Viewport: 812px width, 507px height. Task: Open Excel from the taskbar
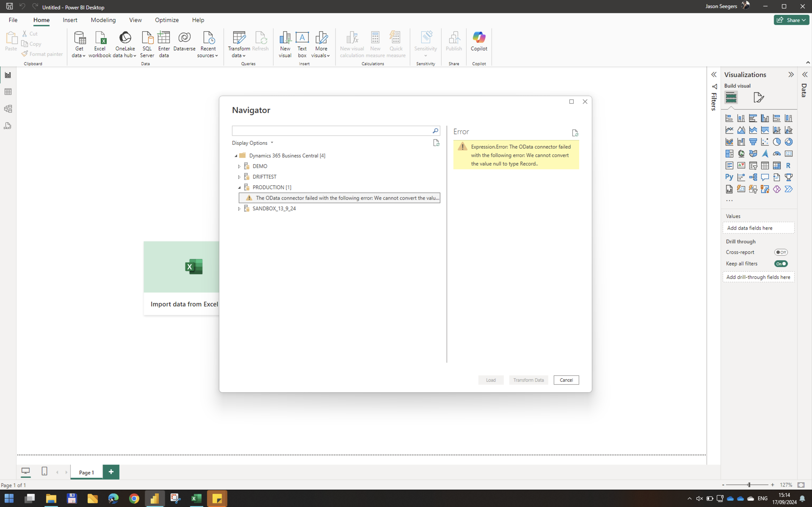[196, 499]
